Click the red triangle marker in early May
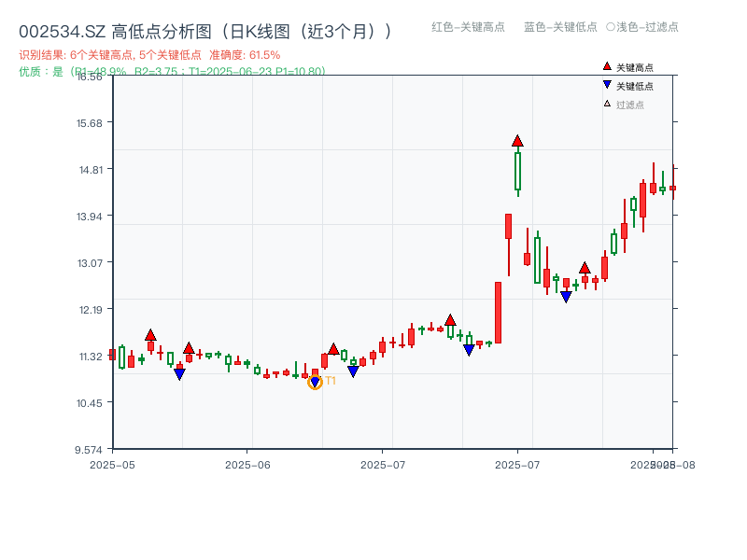 (148, 333)
